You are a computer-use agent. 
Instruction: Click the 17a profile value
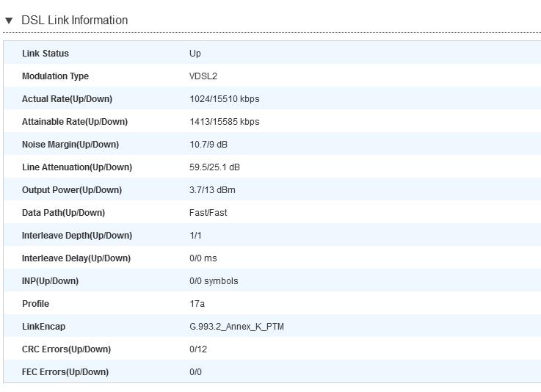pyautogui.click(x=197, y=304)
